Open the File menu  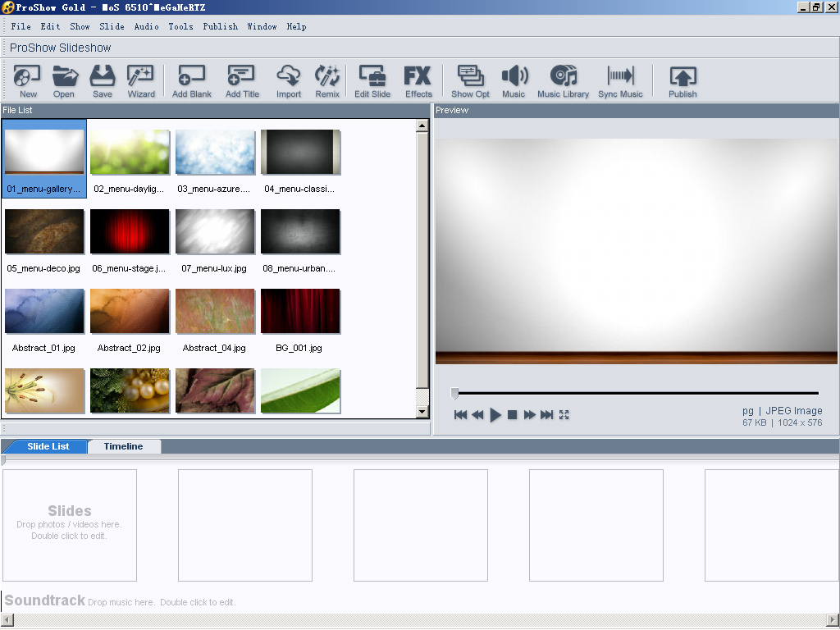click(21, 26)
